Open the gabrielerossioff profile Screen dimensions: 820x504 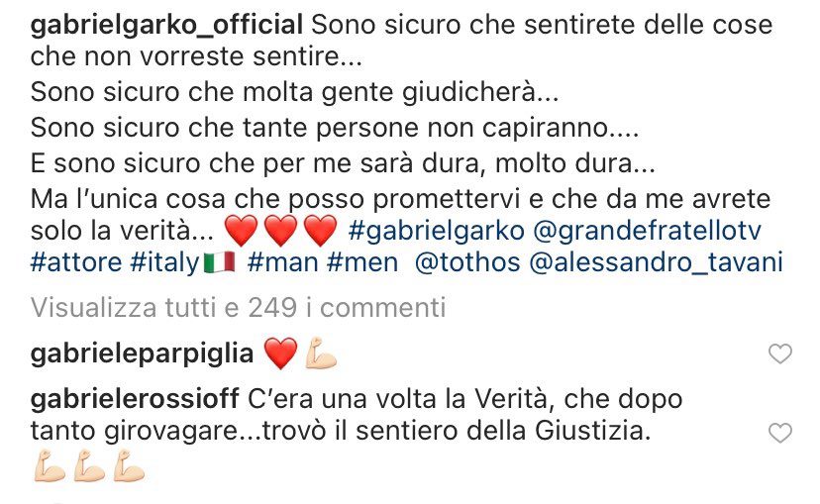[x=135, y=399]
